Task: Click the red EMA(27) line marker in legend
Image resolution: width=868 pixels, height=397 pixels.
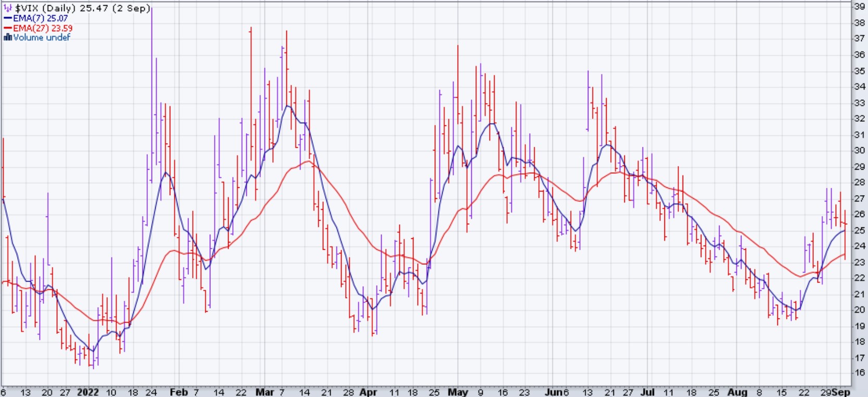Action: tap(8, 28)
